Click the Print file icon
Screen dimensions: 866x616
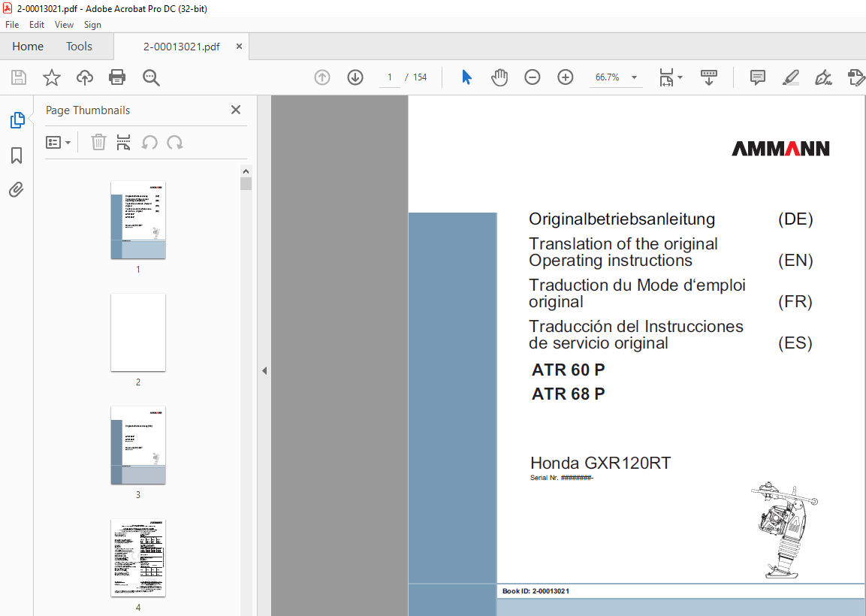(x=117, y=77)
